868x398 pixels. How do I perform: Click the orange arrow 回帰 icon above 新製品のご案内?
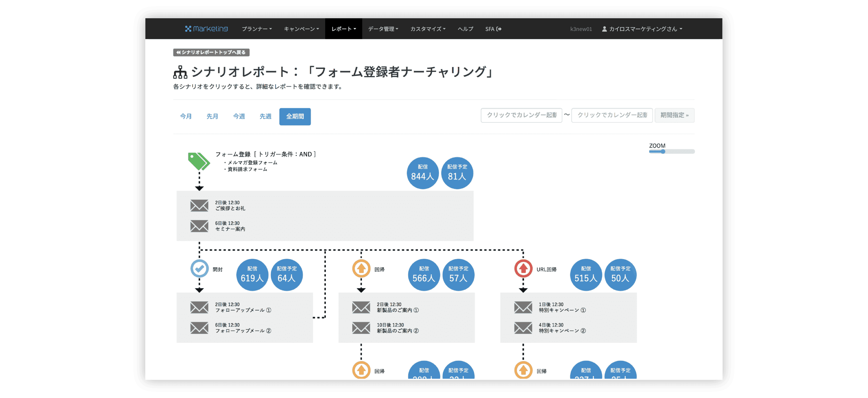click(x=361, y=269)
